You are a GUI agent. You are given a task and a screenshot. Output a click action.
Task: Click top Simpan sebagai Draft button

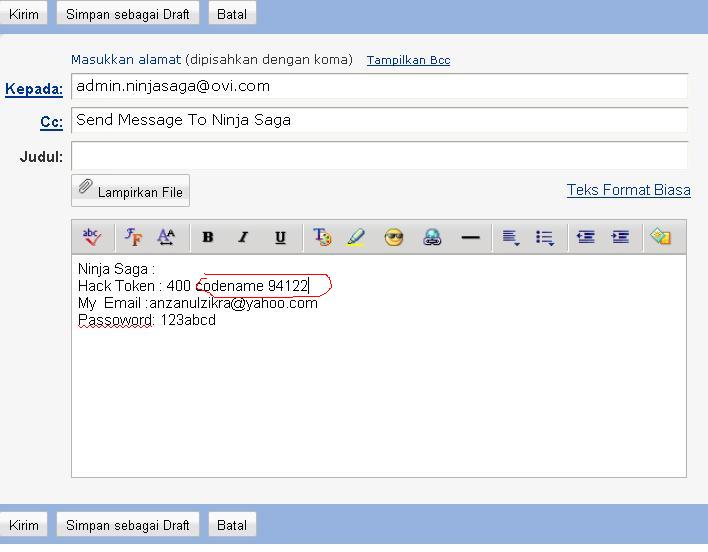(128, 14)
